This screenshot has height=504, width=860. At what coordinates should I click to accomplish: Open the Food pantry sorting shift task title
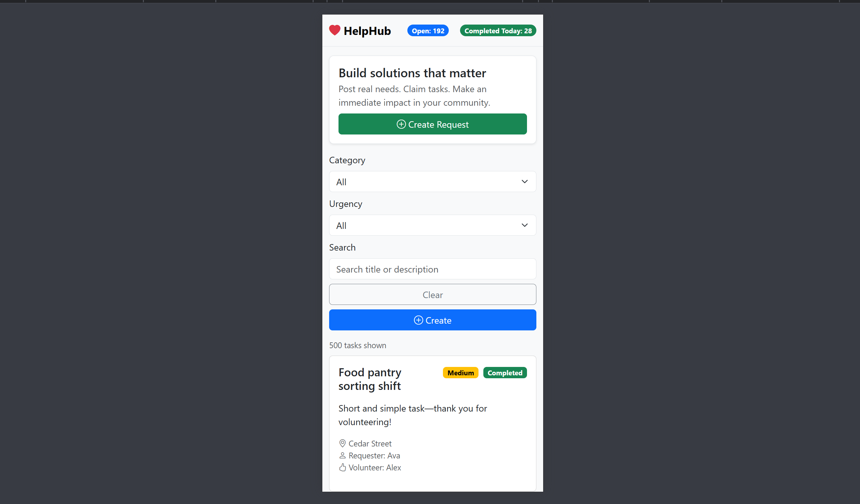tap(370, 379)
